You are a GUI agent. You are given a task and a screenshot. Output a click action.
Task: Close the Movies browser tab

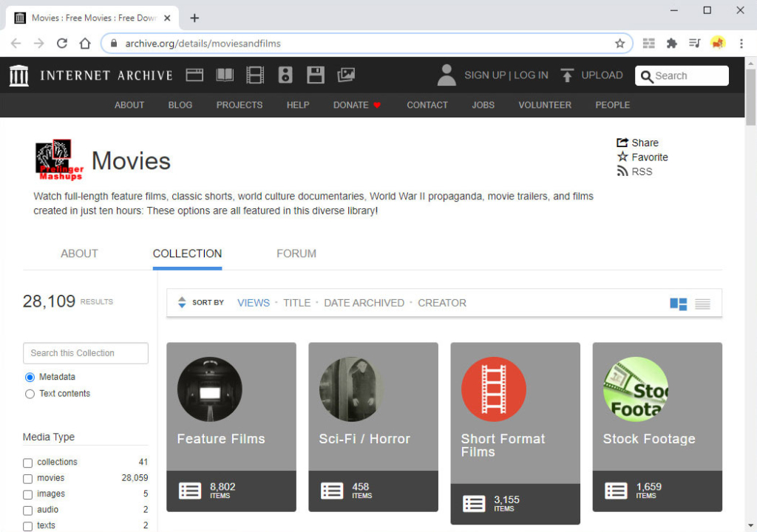click(167, 18)
